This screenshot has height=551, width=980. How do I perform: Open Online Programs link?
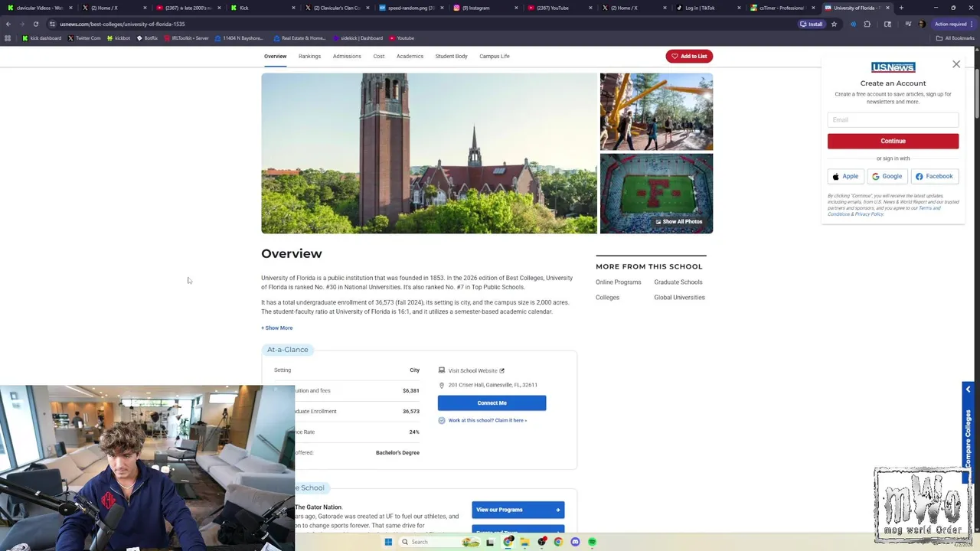618,282
